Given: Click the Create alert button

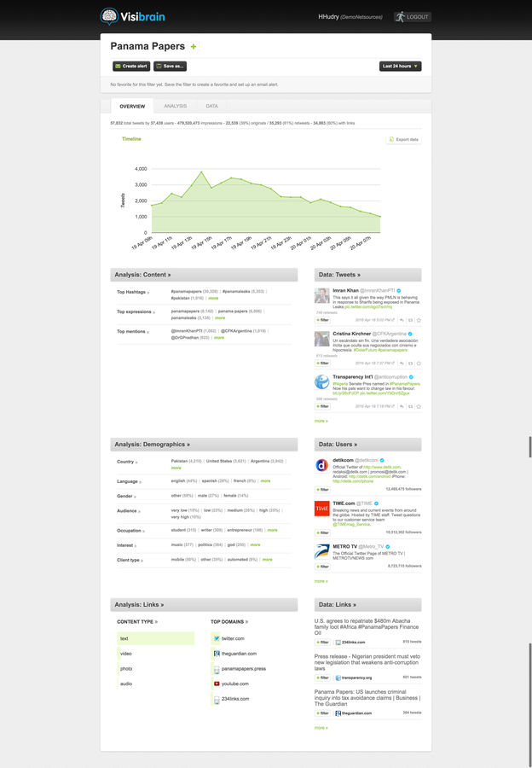Looking at the screenshot, I should click(130, 66).
